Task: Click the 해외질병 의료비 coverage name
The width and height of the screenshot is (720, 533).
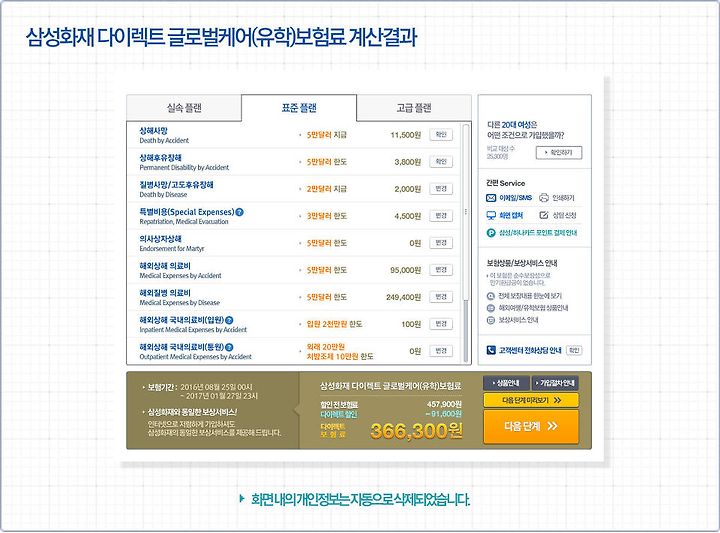Action: (x=165, y=293)
